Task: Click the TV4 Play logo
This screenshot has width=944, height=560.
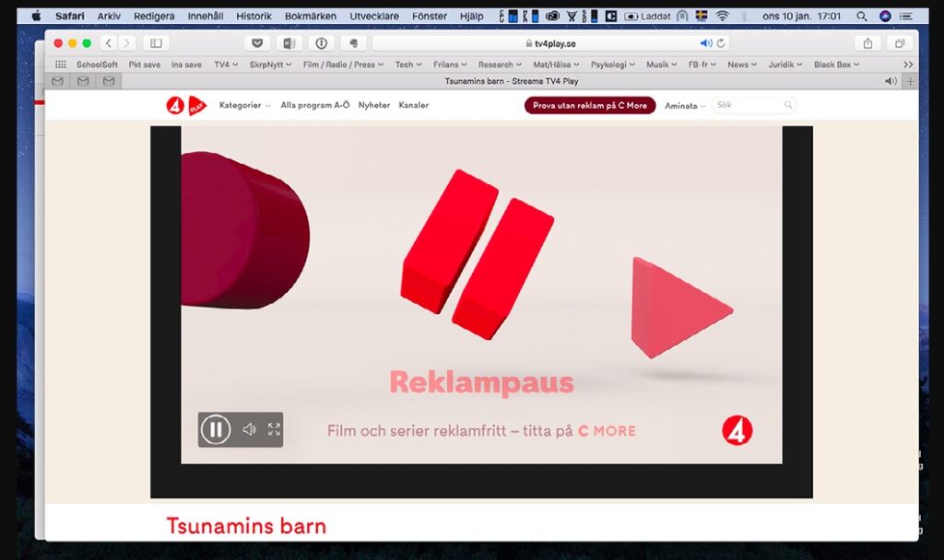Action: (x=186, y=105)
